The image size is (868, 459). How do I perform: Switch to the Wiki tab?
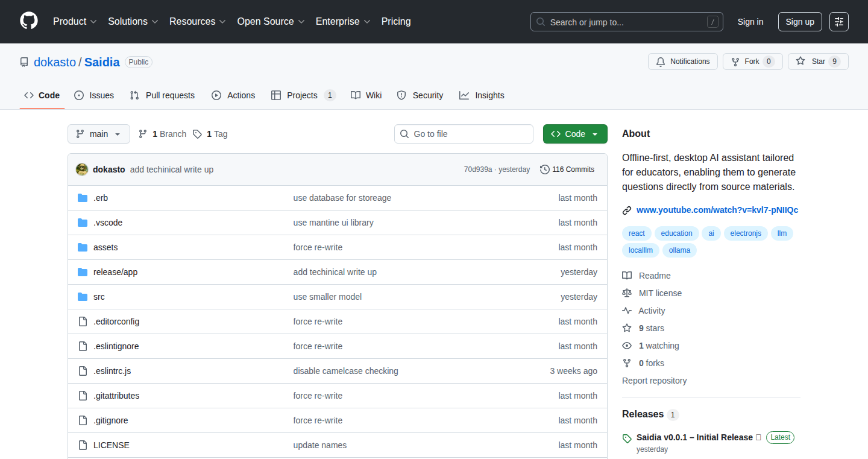point(366,95)
